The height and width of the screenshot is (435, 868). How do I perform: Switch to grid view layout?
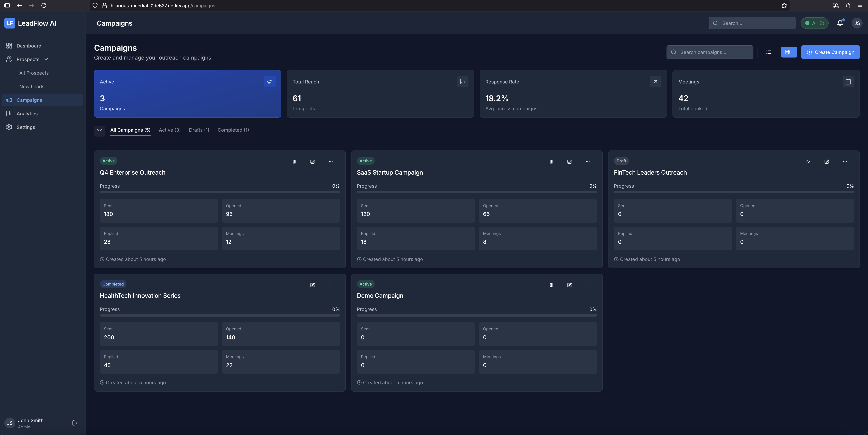coord(788,52)
